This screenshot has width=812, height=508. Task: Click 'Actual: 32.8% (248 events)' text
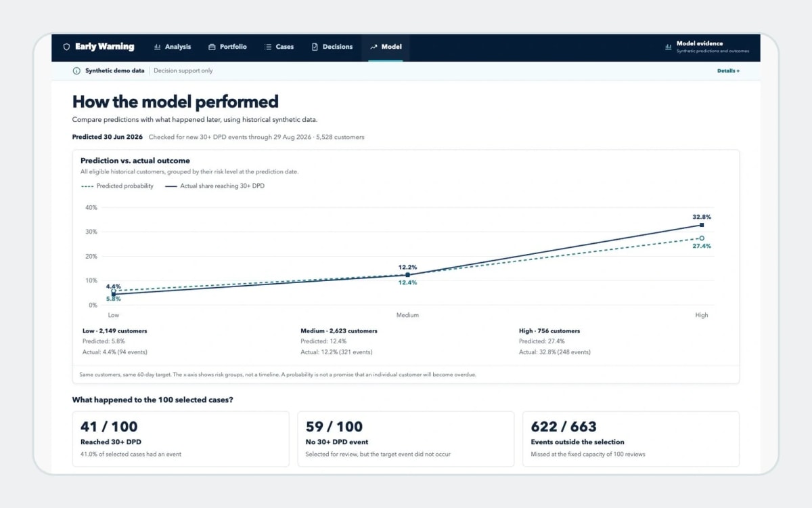(x=555, y=352)
